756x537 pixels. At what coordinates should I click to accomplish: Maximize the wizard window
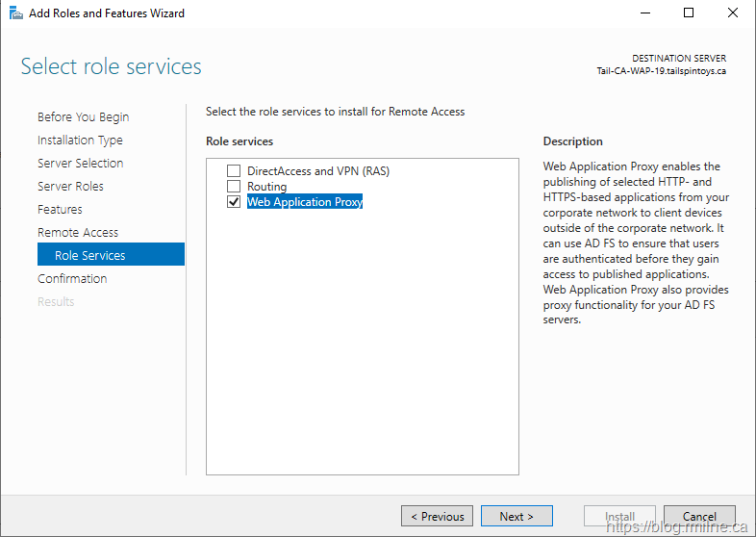tap(689, 13)
